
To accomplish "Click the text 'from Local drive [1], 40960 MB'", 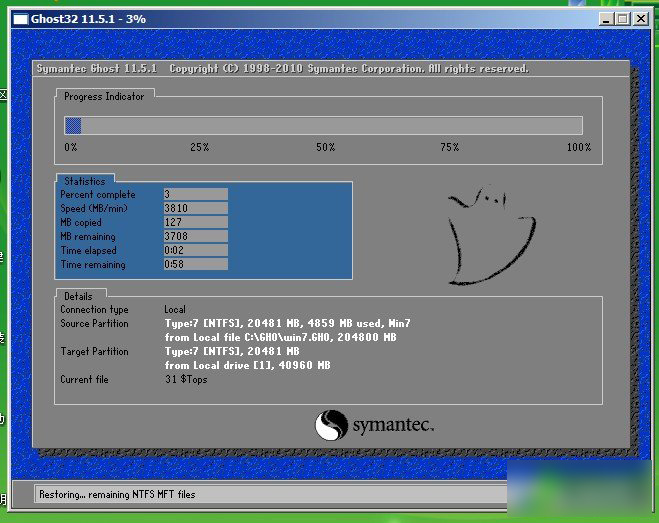I will (x=248, y=365).
